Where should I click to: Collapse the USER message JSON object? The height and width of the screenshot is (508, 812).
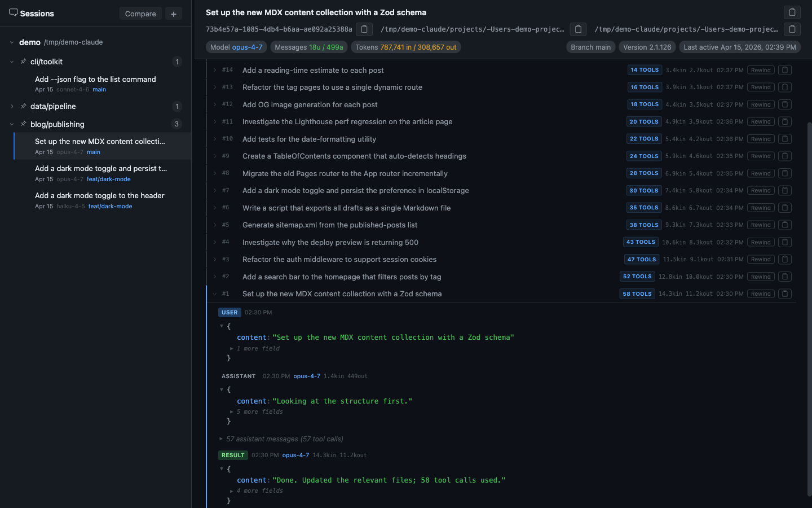222,326
